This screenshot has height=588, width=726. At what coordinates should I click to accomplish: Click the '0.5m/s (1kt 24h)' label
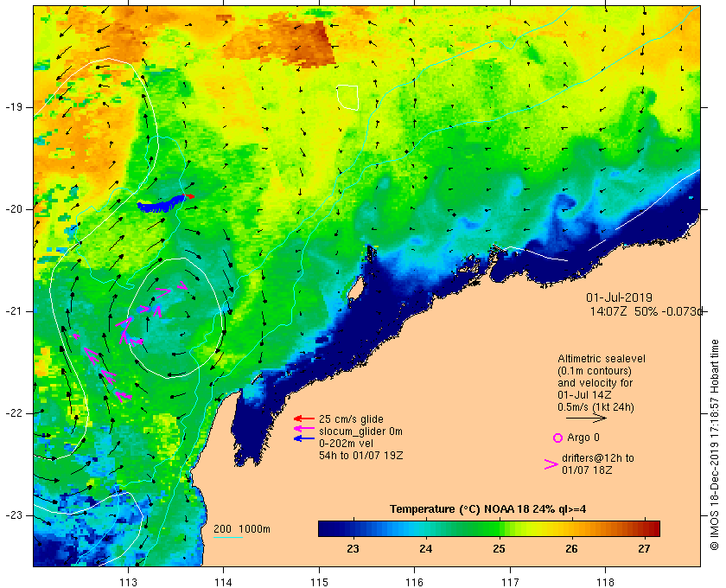pyautogui.click(x=595, y=407)
